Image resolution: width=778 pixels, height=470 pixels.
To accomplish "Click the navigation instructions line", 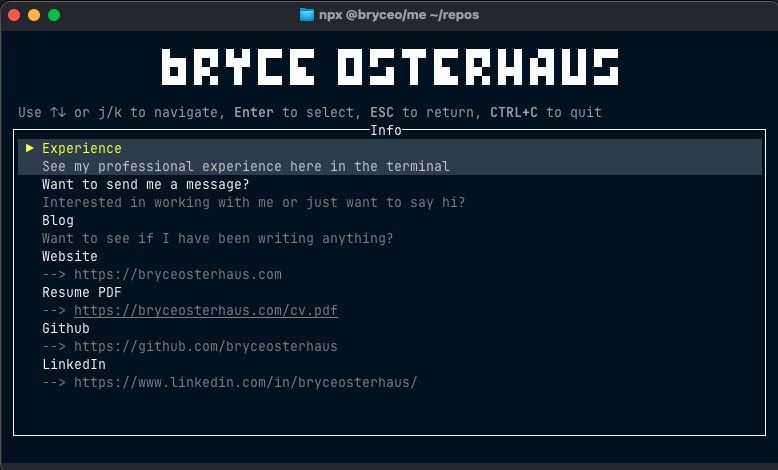I will (x=310, y=113).
